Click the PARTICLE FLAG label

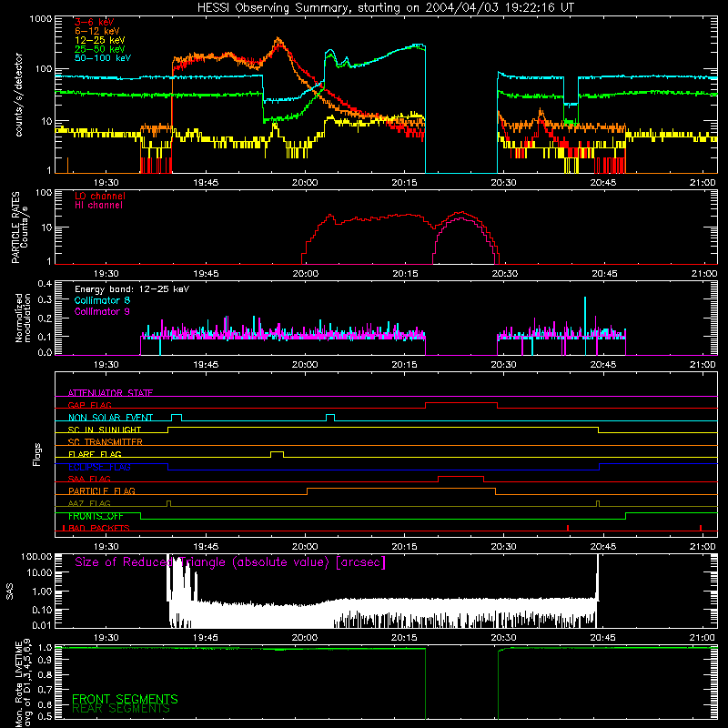(102, 490)
